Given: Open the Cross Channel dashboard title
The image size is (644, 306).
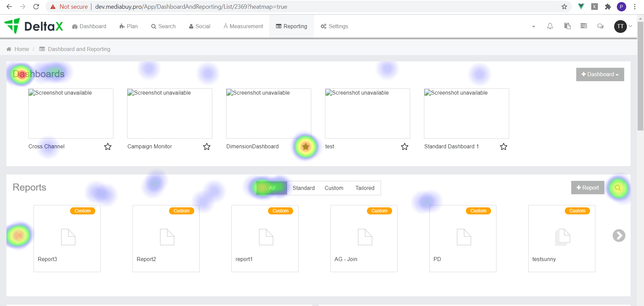Looking at the screenshot, I should click(47, 146).
